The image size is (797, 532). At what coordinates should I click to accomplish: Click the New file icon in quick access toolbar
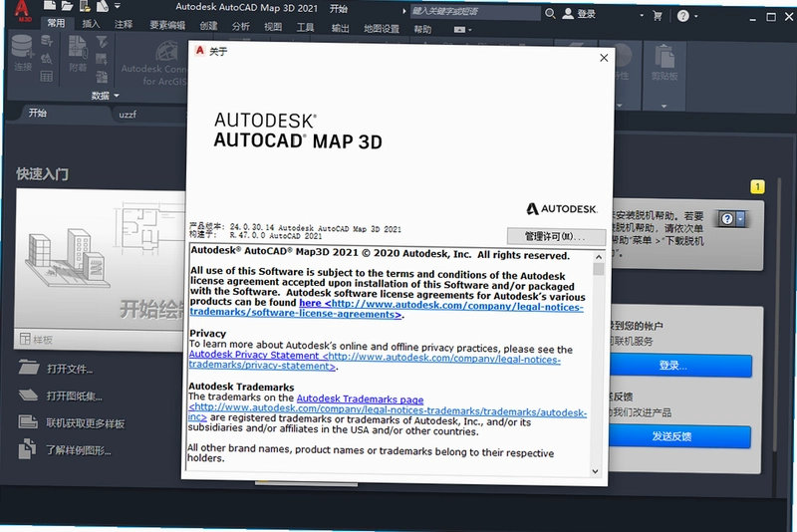[x=49, y=6]
